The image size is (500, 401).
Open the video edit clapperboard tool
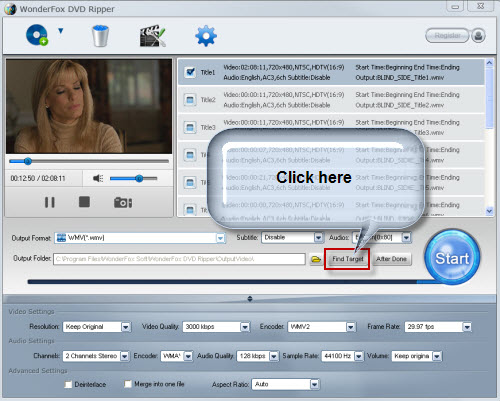click(152, 35)
